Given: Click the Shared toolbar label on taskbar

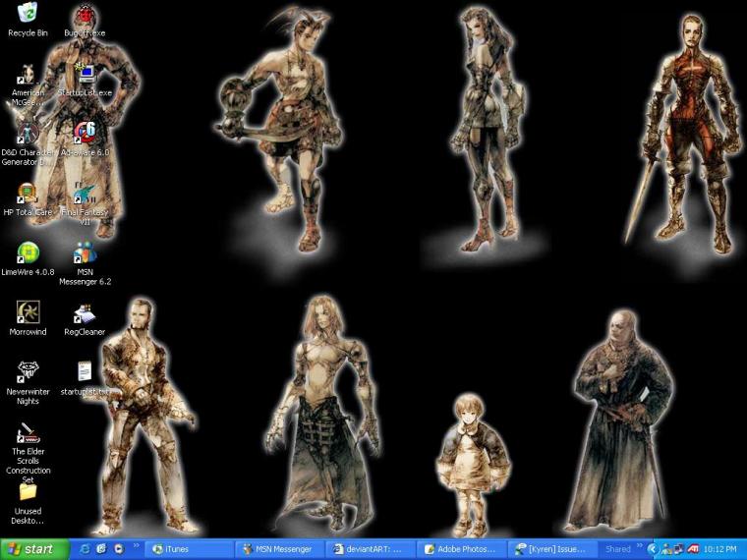Looking at the screenshot, I should (618, 549).
